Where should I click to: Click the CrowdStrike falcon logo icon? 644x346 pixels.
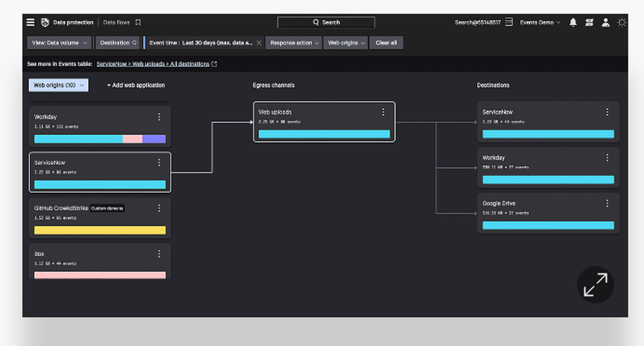45,23
